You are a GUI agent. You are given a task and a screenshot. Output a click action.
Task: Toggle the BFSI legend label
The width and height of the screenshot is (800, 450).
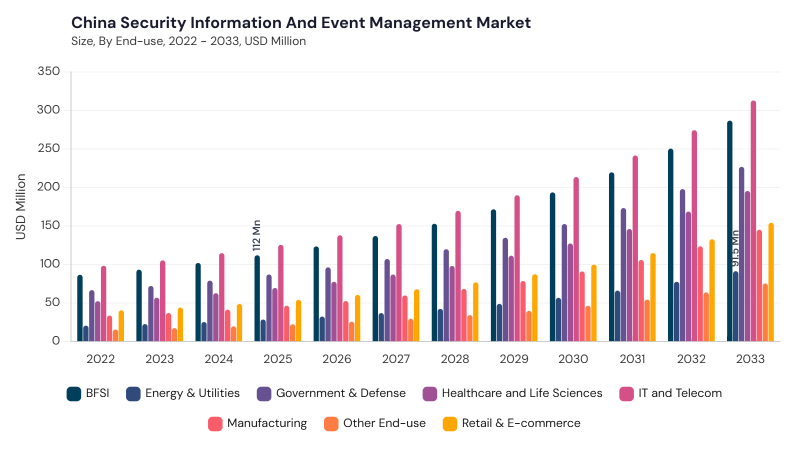coord(97,393)
